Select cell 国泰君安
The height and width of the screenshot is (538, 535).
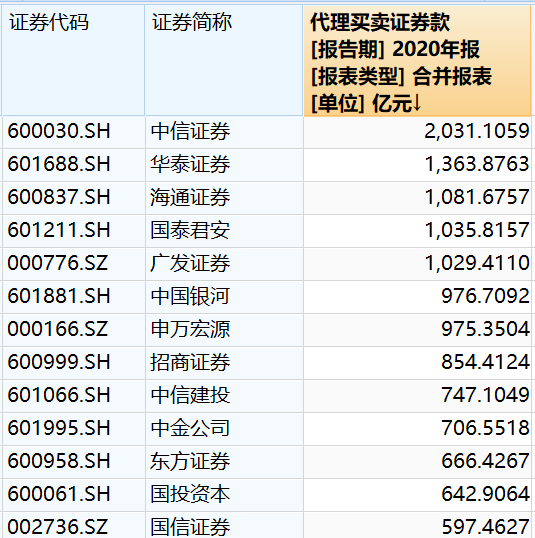point(224,231)
